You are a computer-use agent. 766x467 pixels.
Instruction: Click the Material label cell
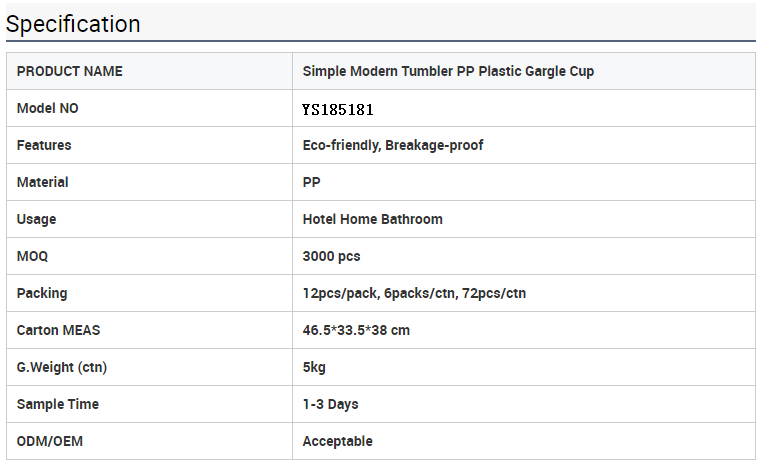(149, 182)
